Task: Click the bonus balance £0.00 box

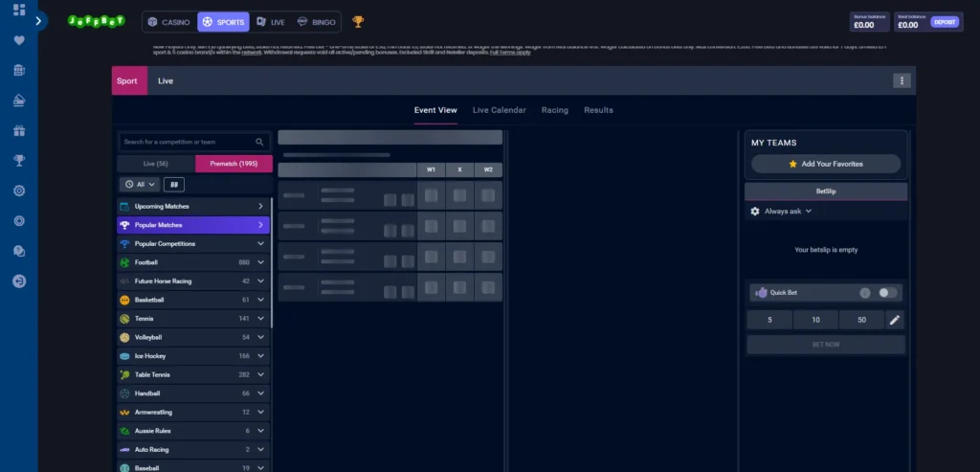Action: [869, 22]
